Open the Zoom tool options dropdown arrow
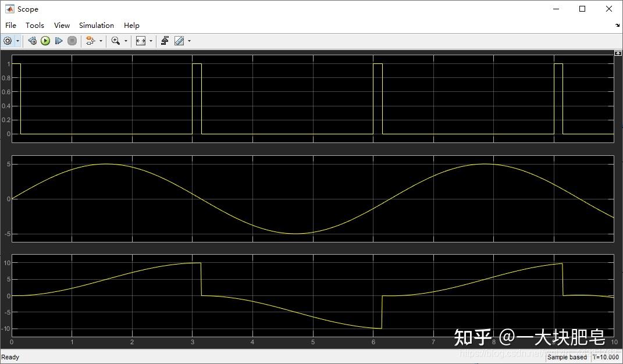Image resolution: width=623 pixels, height=364 pixels. click(x=126, y=41)
